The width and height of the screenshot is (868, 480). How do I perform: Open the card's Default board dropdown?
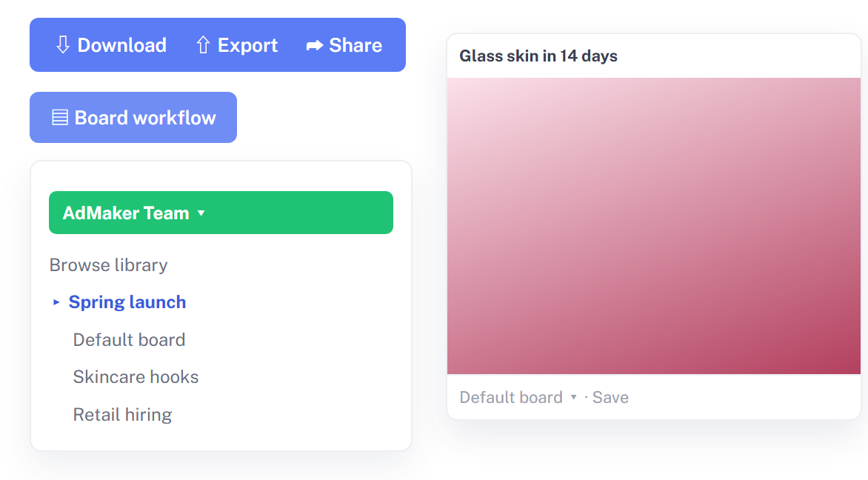(518, 398)
